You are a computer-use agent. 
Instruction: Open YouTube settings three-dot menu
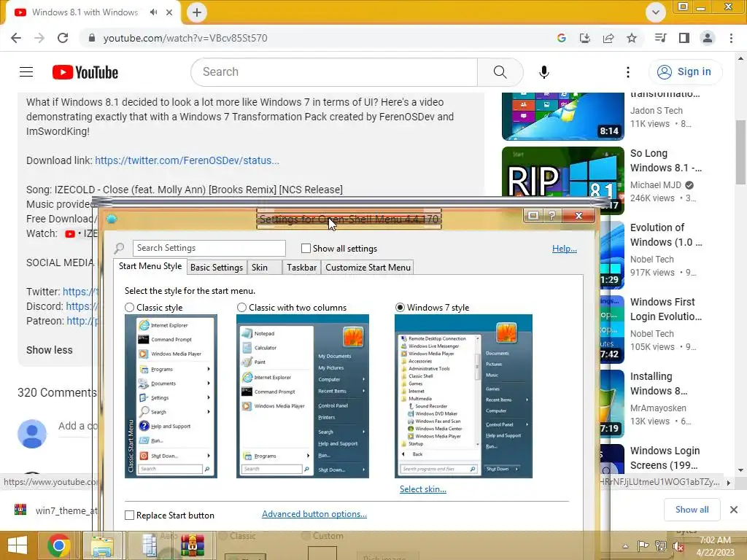tap(628, 72)
